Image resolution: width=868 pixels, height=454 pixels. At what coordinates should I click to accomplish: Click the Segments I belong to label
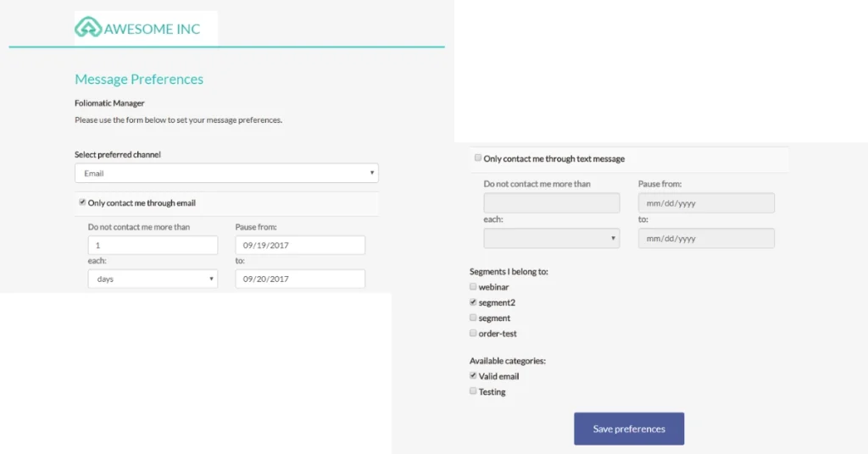coord(509,272)
